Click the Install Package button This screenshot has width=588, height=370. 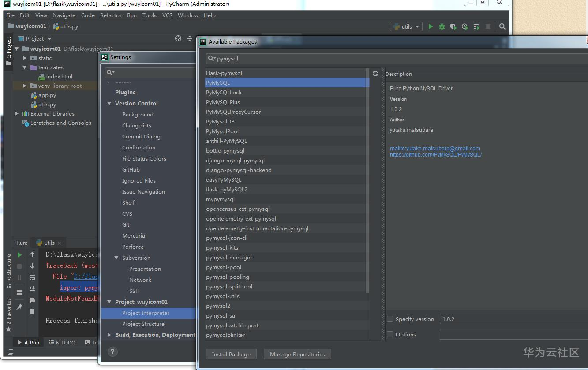pyautogui.click(x=231, y=354)
